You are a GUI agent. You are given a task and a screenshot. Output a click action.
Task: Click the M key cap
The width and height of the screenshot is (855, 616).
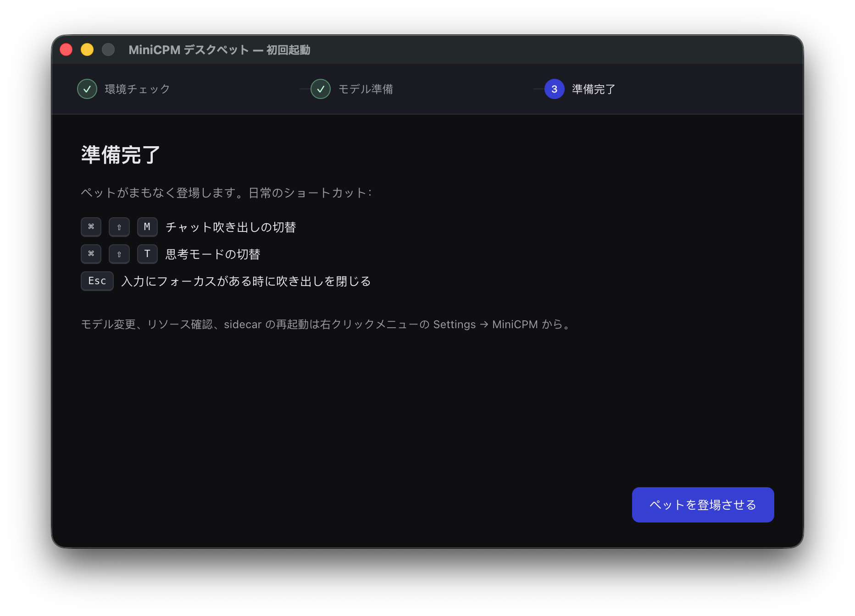(x=147, y=227)
